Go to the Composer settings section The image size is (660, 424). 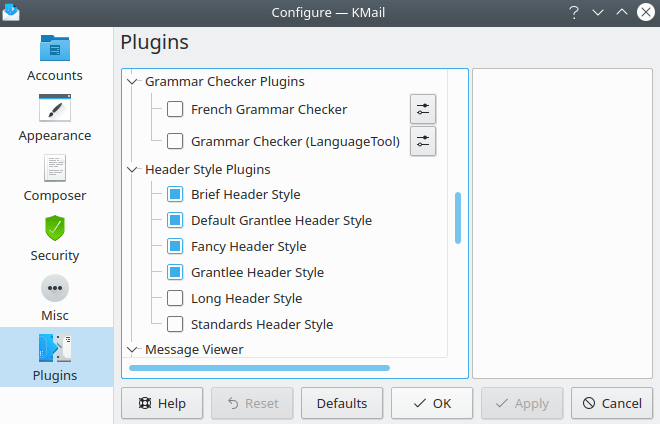[55, 178]
